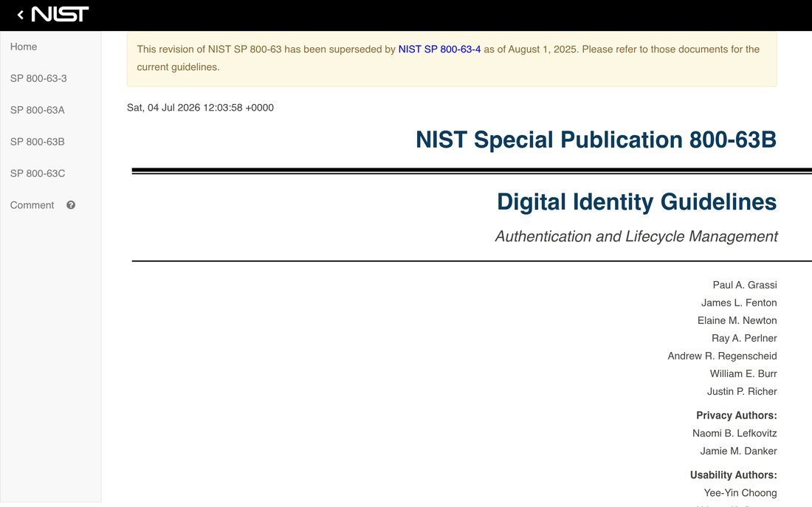
Task: Click the Usability Authors label
Action: (733, 475)
